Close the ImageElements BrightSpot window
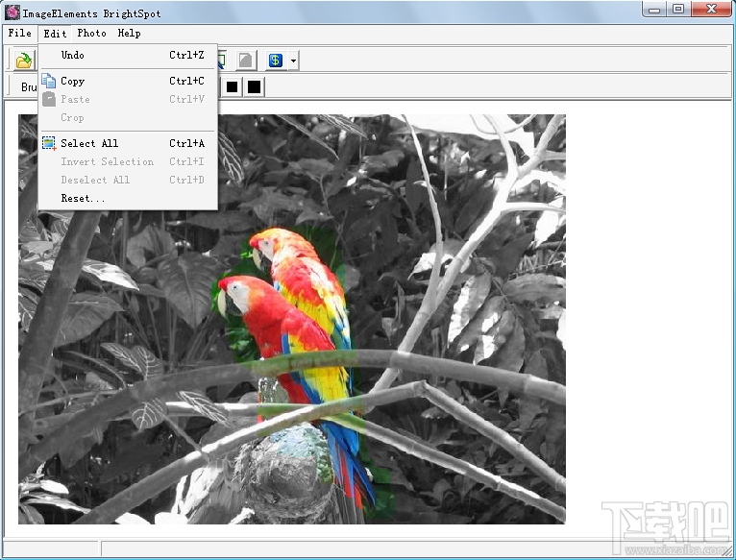This screenshot has height=560, width=736. (x=711, y=9)
